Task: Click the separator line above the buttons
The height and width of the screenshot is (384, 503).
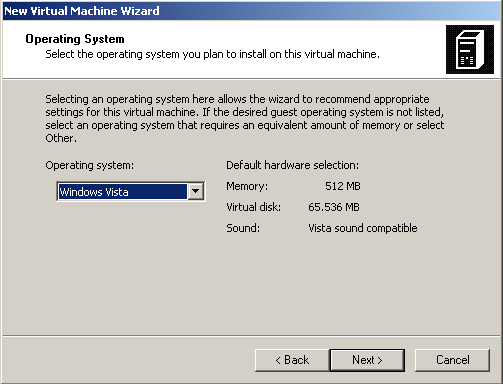Action: pos(251,336)
